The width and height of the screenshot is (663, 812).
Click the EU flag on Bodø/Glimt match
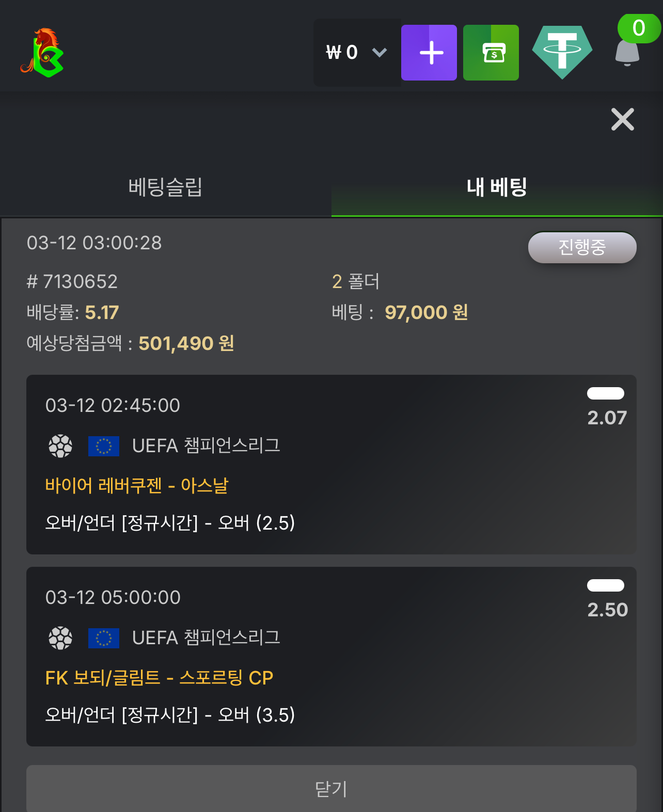point(104,638)
